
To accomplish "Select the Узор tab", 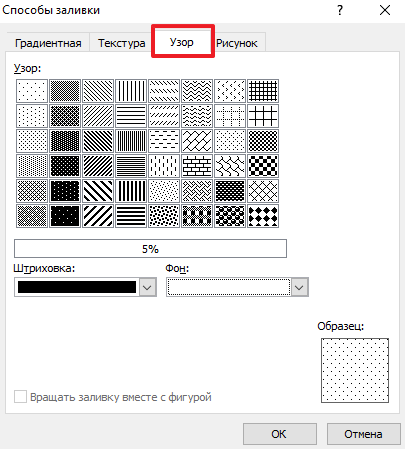I will [182, 42].
